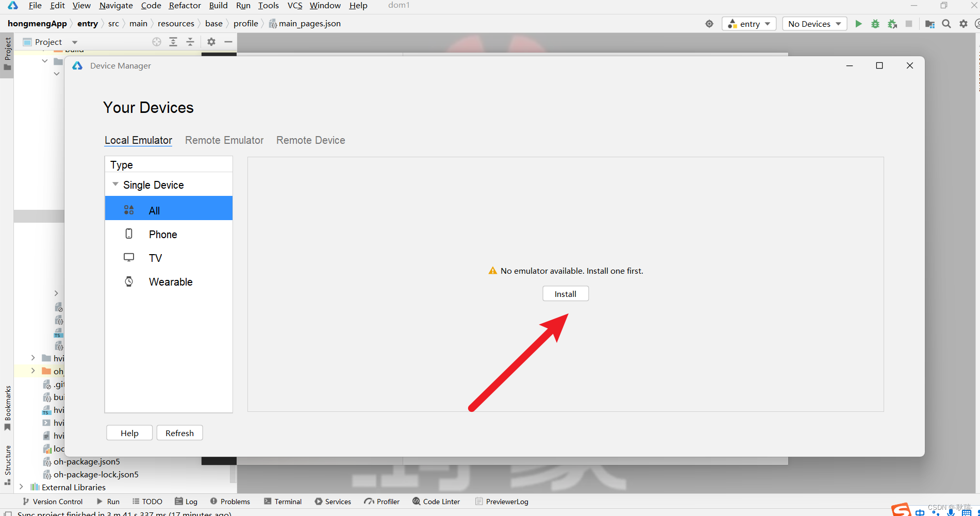The height and width of the screenshot is (516, 980).
Task: Open the Build menu
Action: tap(219, 5)
